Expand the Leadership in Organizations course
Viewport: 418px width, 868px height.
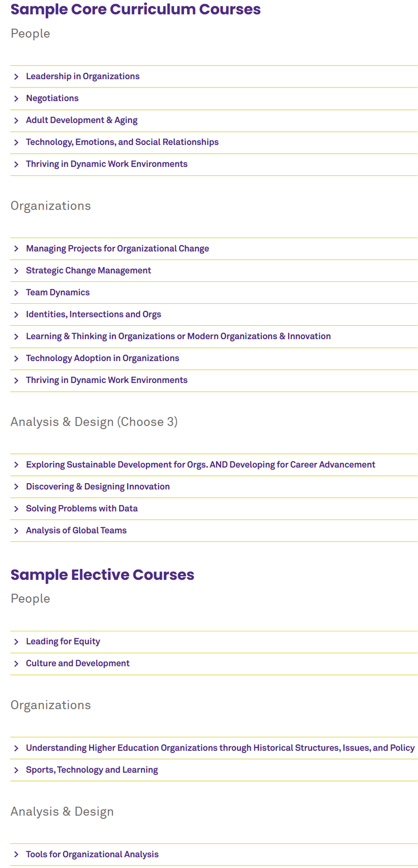83,76
